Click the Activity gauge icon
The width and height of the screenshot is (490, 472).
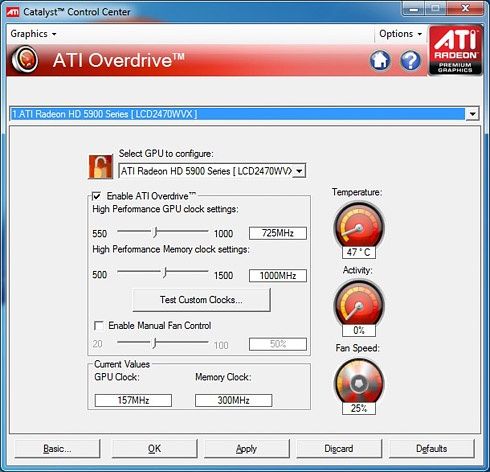tap(359, 304)
